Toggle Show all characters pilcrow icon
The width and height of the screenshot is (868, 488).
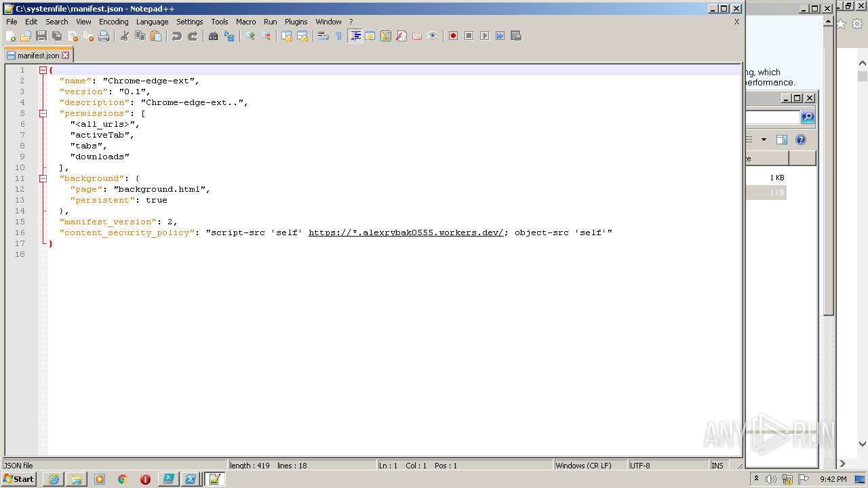tap(339, 36)
